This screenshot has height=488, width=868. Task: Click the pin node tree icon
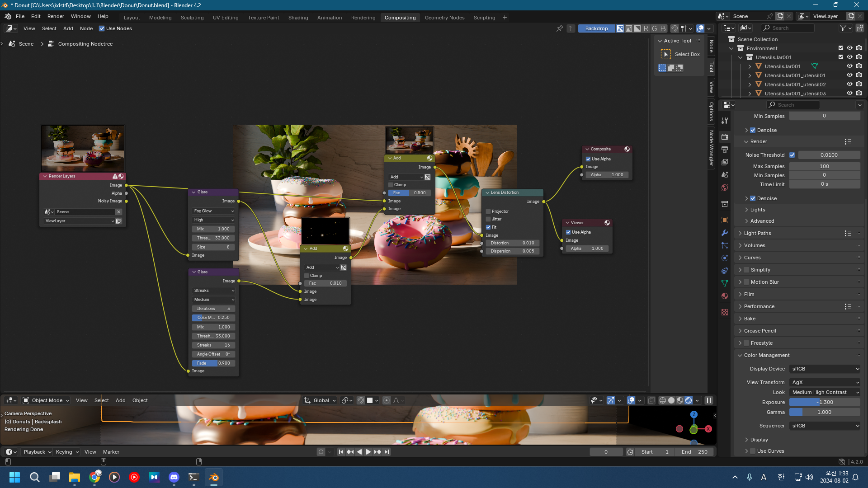[560, 28]
